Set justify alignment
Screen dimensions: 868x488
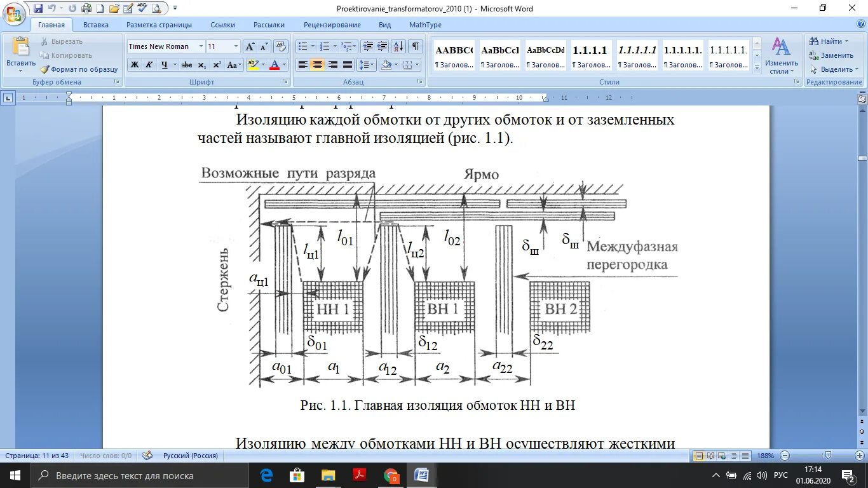(x=347, y=65)
